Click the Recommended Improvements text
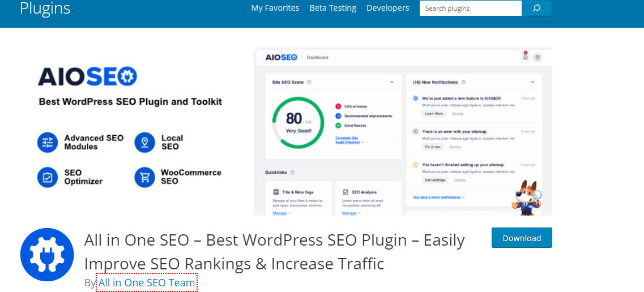Image resolution: width=644 pixels, height=292 pixels. tap(368, 116)
